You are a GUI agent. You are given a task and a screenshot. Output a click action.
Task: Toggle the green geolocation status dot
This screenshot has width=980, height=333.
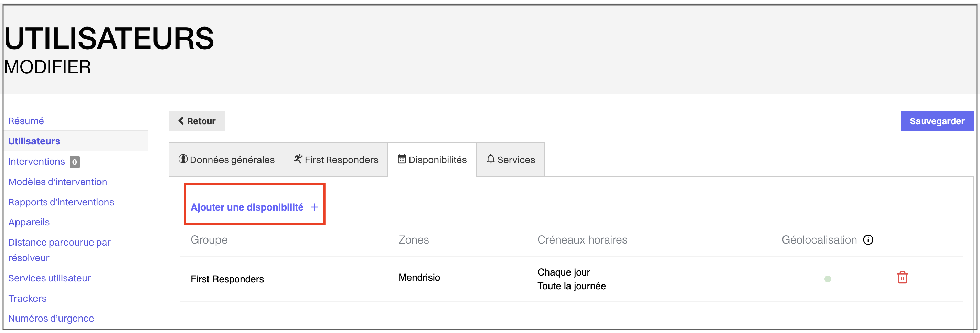828,279
